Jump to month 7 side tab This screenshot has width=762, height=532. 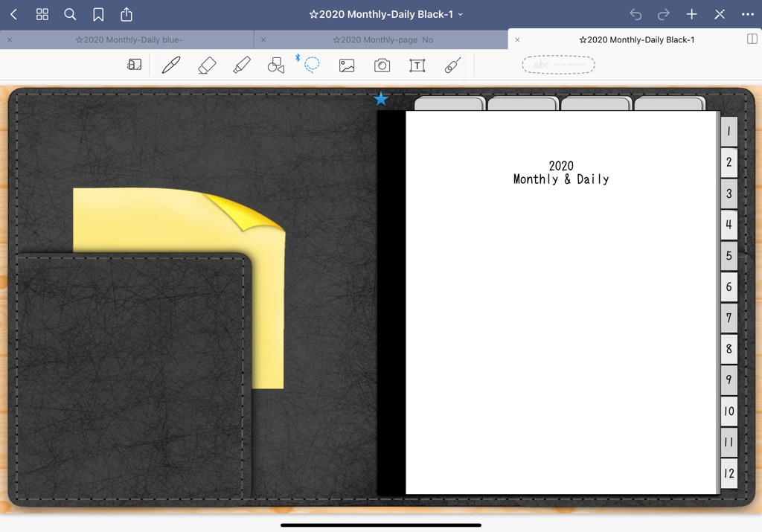point(729,318)
